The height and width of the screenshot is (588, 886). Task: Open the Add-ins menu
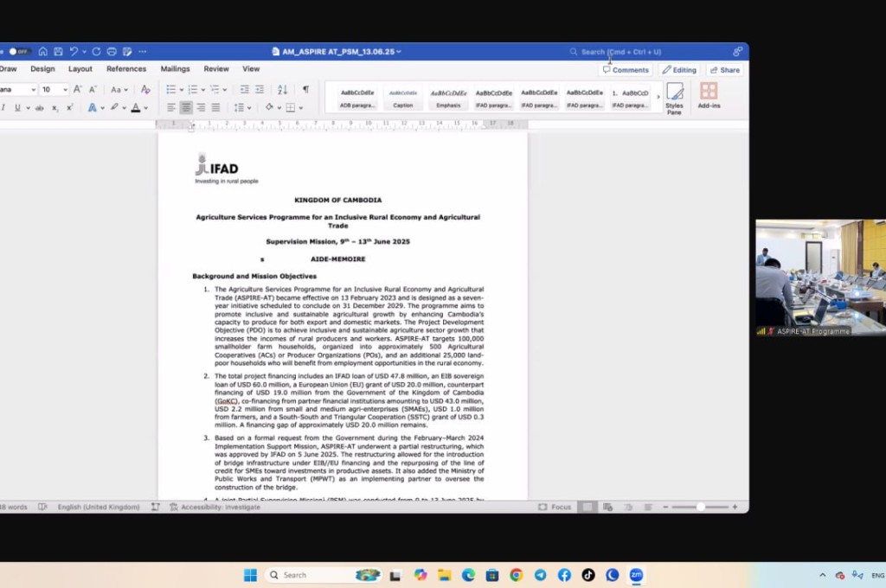(709, 95)
